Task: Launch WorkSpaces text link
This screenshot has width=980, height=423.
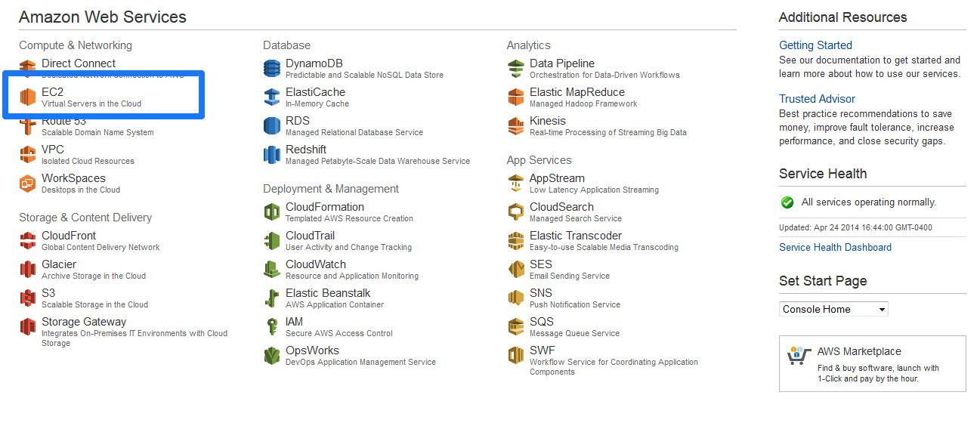Action: coord(73,178)
